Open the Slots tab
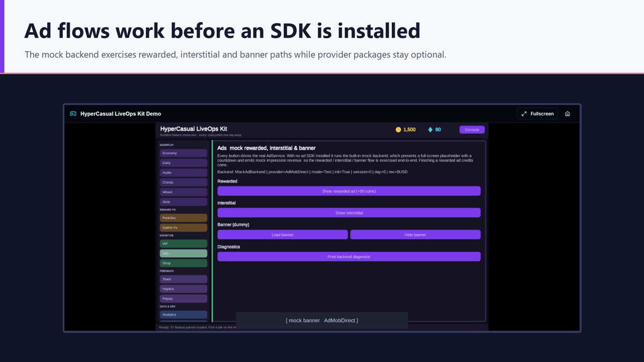Screen dimensions: 644x362 click(x=184, y=202)
